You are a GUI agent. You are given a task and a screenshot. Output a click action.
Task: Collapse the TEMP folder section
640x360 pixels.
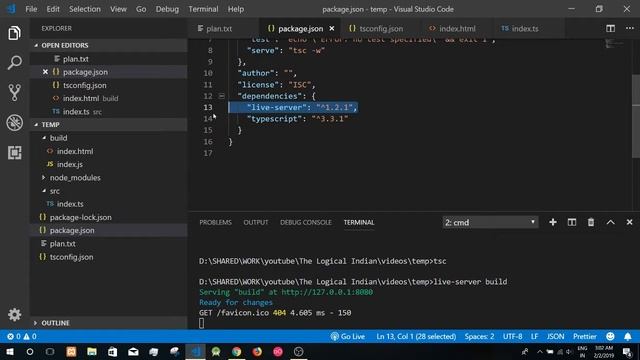[x=36, y=124]
